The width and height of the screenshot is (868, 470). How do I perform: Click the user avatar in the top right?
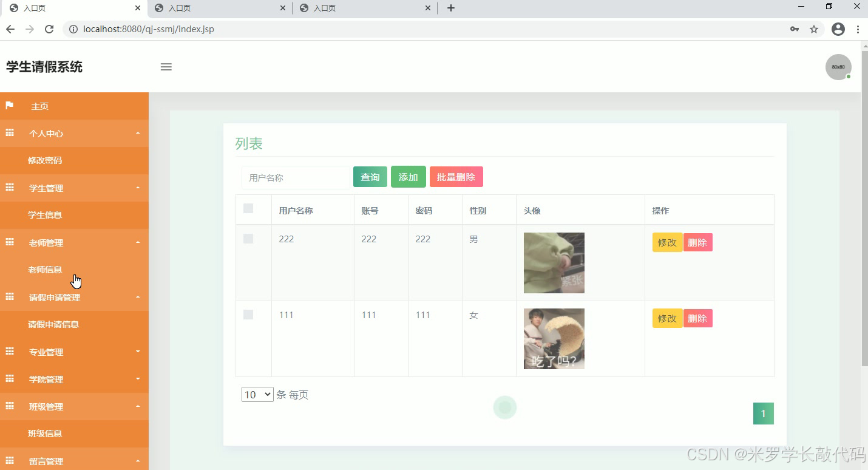[838, 67]
